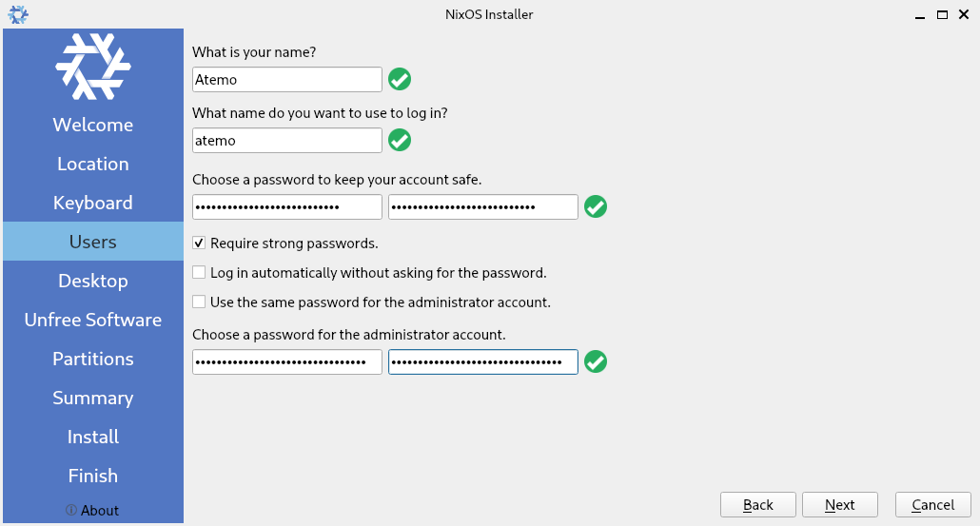This screenshot has height=526, width=980.
Task: Maximize the NixOS Installer window
Action: (x=942, y=14)
